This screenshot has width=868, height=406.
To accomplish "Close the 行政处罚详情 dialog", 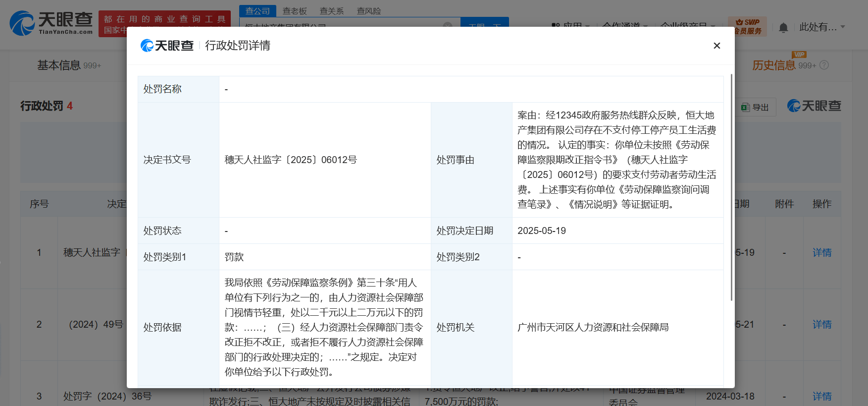I will 716,46.
